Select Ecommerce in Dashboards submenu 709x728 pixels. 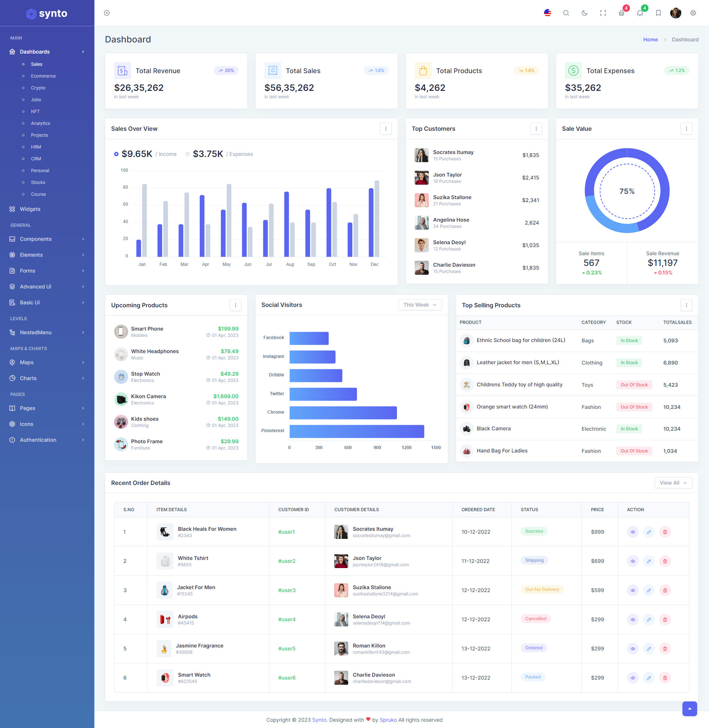coord(43,76)
